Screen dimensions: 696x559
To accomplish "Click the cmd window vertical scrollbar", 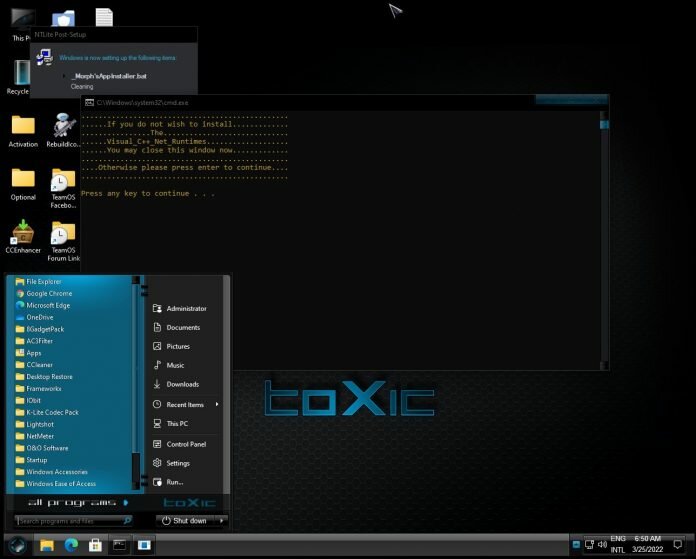I will pos(604,240).
